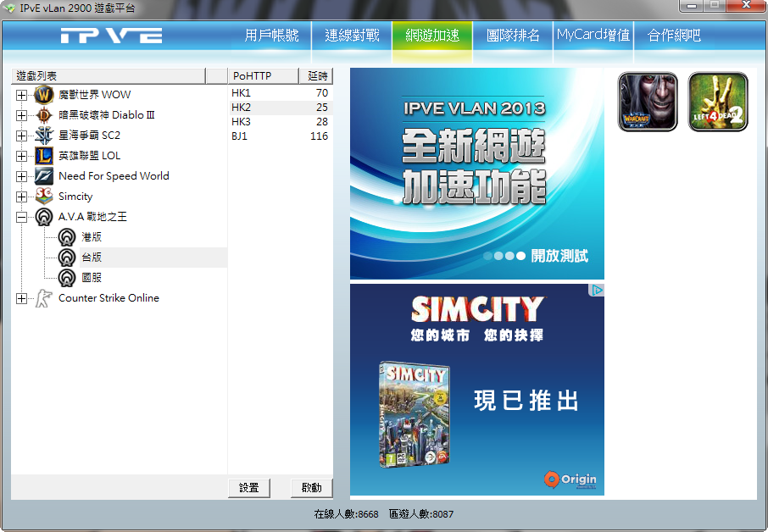The height and width of the screenshot is (532, 768).
Task: Click the Diablo III game icon
Action: click(44, 115)
